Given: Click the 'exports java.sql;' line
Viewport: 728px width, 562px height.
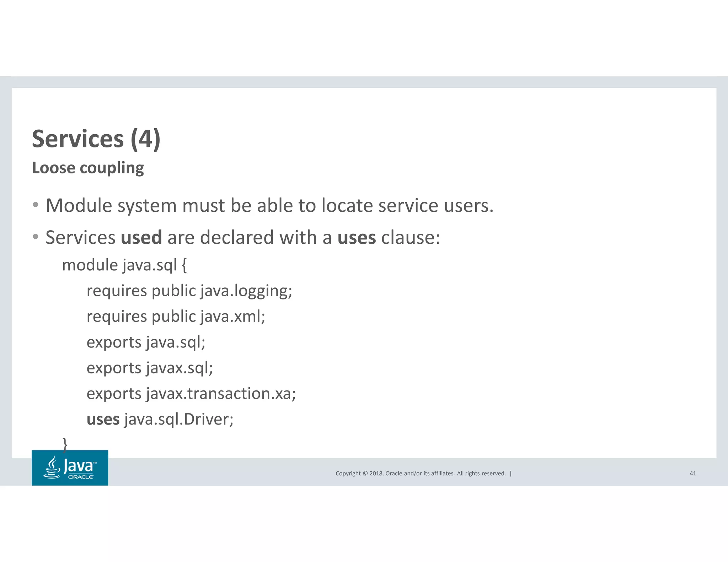Looking at the screenshot, I should coord(146,342).
